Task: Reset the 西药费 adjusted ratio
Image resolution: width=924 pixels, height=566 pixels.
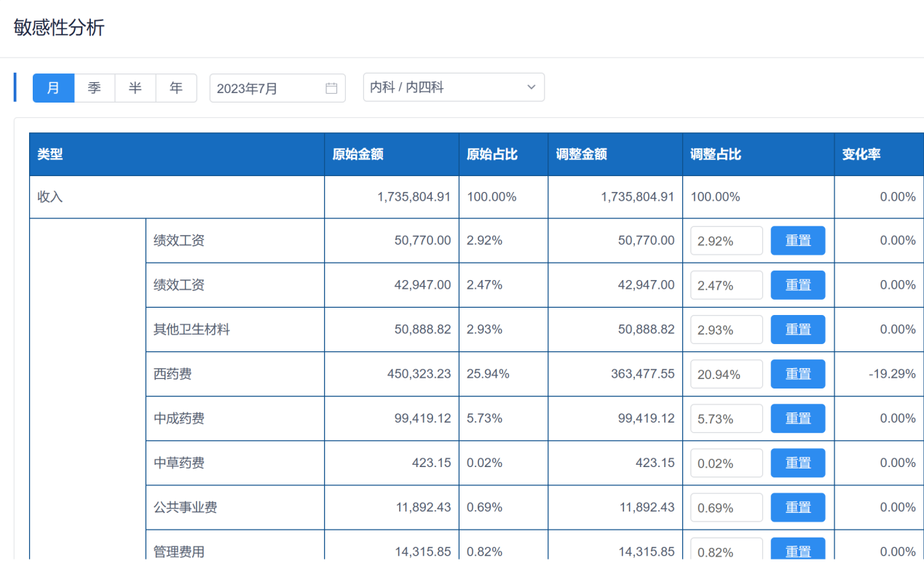Action: click(797, 374)
